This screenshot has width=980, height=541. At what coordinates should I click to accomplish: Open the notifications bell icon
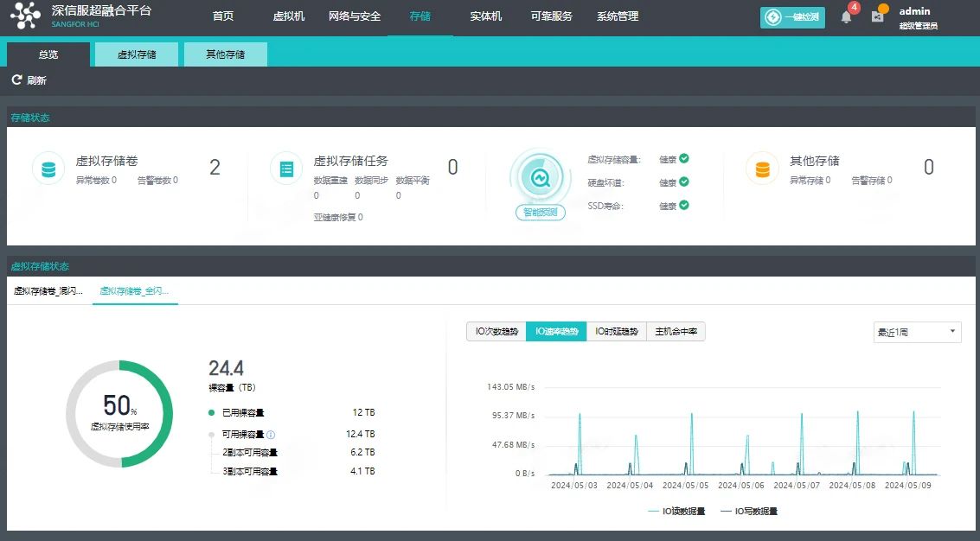[x=846, y=17]
